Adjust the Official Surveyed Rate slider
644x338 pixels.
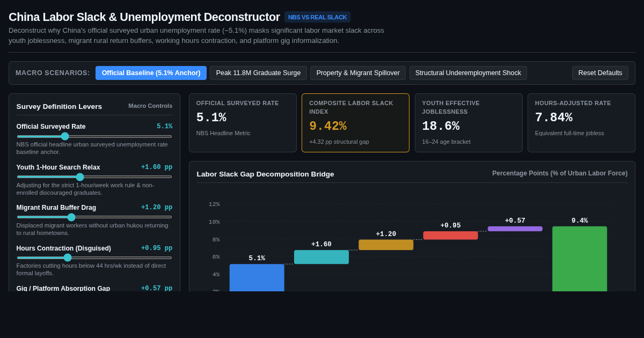tap(94, 136)
